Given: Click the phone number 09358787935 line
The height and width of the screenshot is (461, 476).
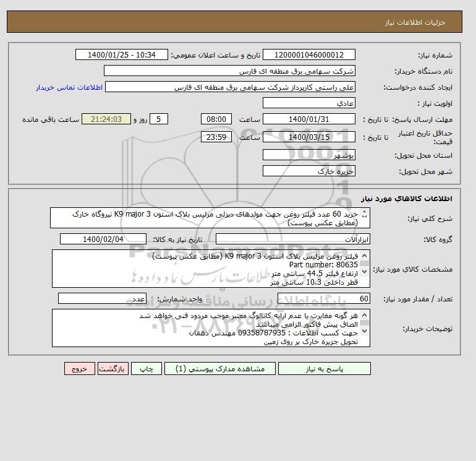Looking at the screenshot, I should (x=273, y=333).
